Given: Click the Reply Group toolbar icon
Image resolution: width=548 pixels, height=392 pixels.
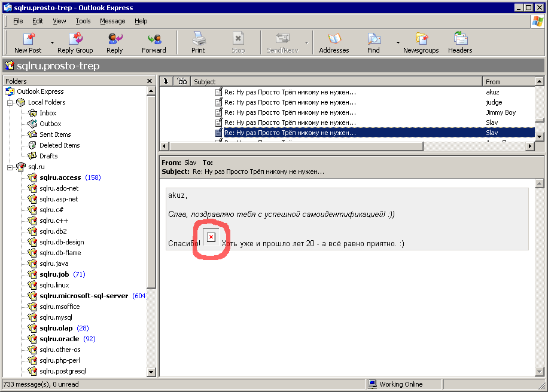Looking at the screenshot, I should pos(75,39).
